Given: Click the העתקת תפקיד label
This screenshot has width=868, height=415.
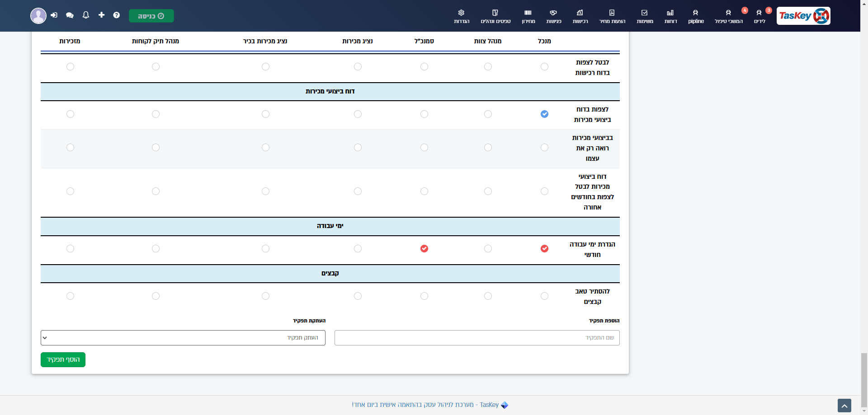Looking at the screenshot, I should point(309,321).
